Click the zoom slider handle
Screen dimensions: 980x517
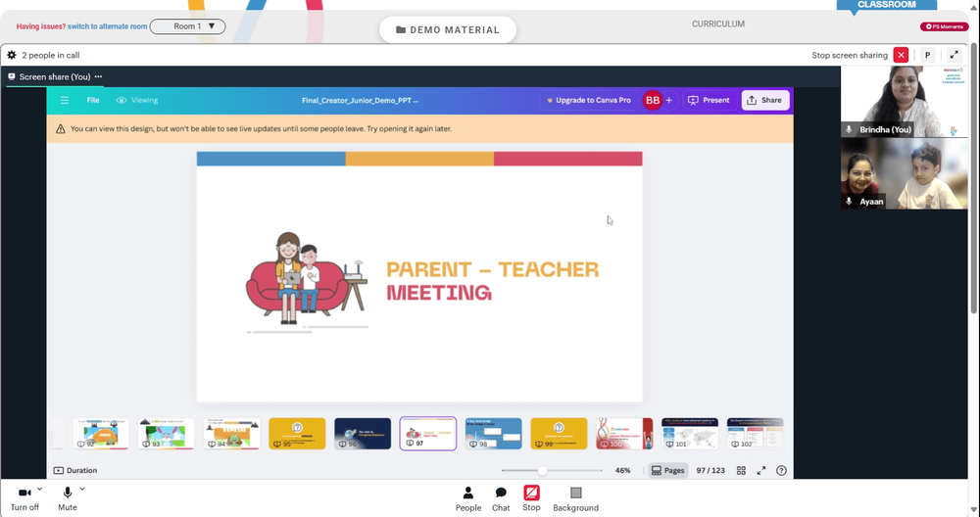point(542,470)
